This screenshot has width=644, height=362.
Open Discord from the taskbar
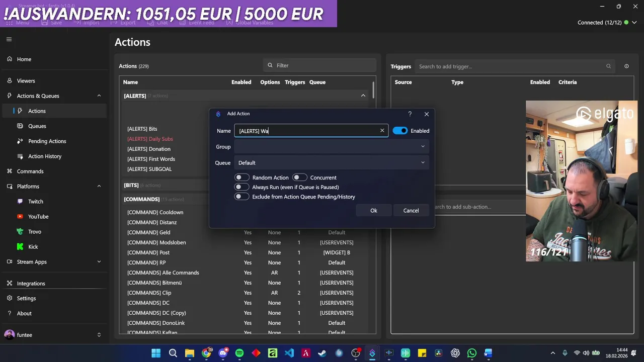pos(223,353)
